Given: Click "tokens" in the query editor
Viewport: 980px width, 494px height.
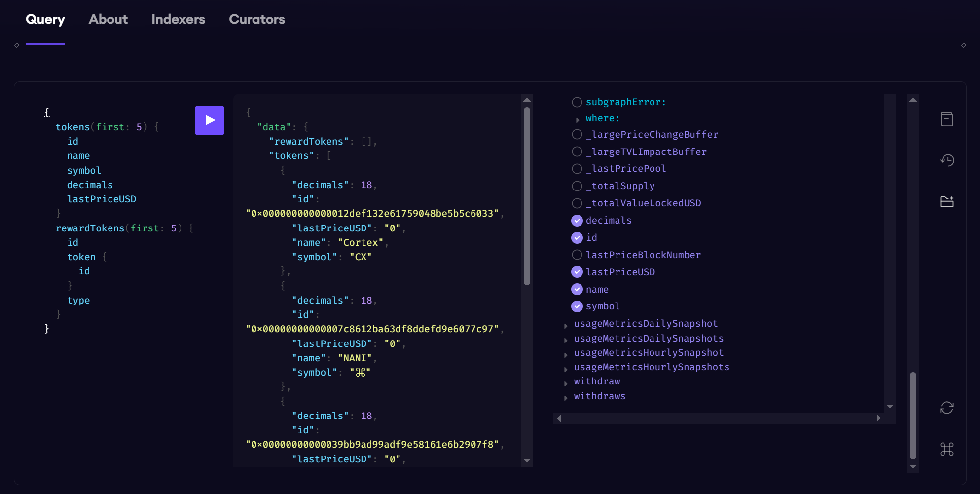Looking at the screenshot, I should pyautogui.click(x=73, y=127).
